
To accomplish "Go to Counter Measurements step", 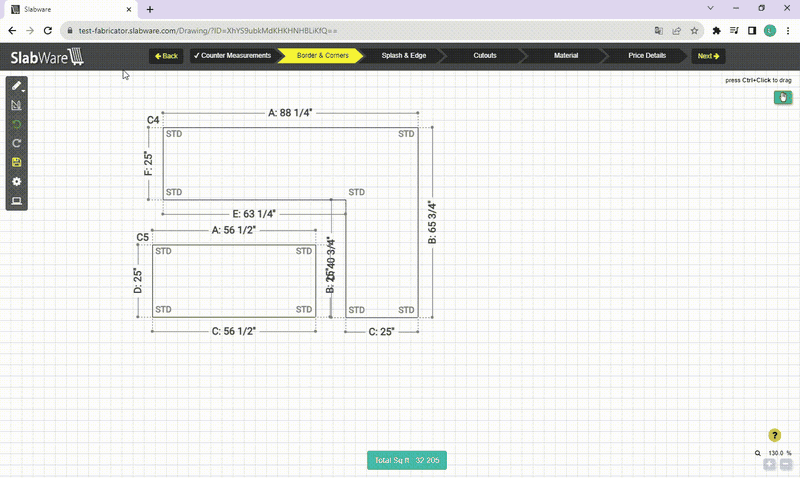I will click(232, 56).
